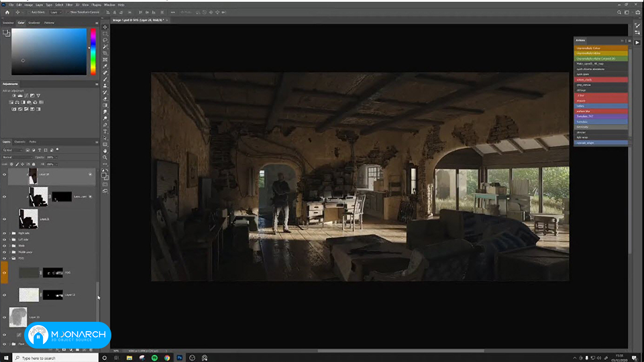Adjust the vertical hue slider
The image size is (644, 362).
(93, 52)
